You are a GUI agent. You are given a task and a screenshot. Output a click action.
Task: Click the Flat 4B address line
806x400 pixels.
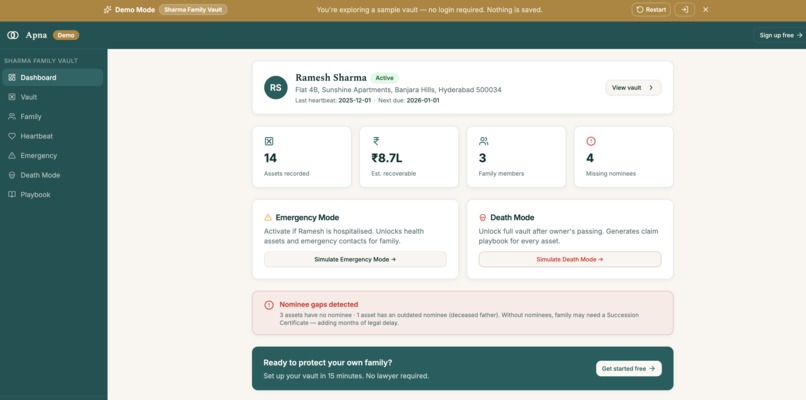(398, 90)
